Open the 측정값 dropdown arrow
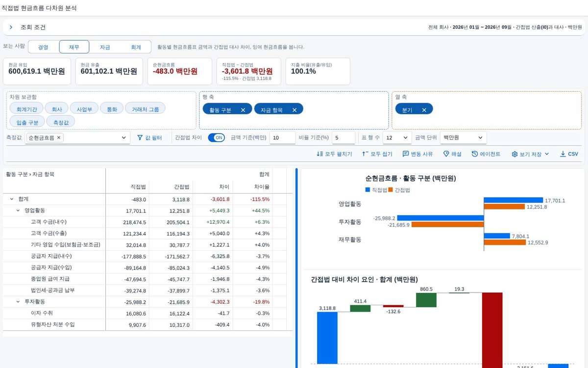The image size is (588, 368). click(123, 138)
